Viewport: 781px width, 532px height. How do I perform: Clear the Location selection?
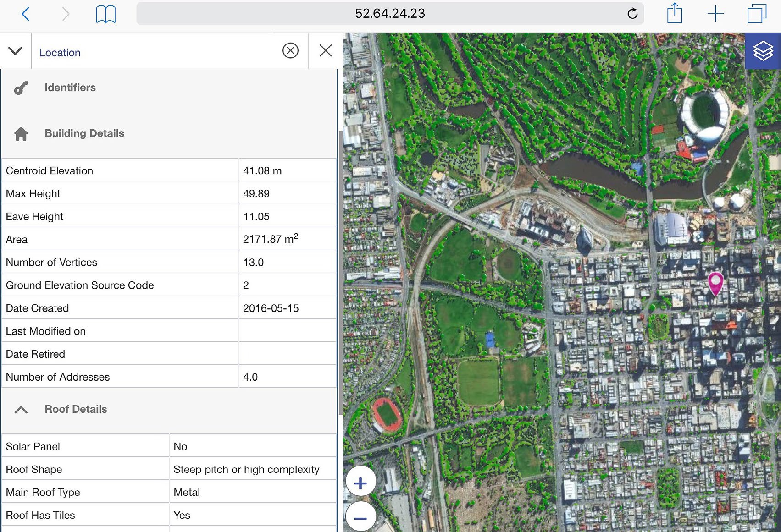(x=290, y=51)
